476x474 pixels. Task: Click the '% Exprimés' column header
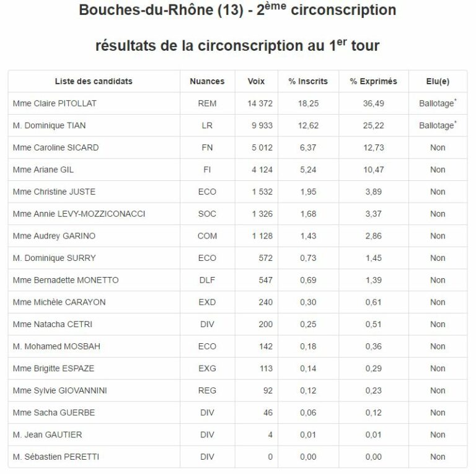[373, 81]
